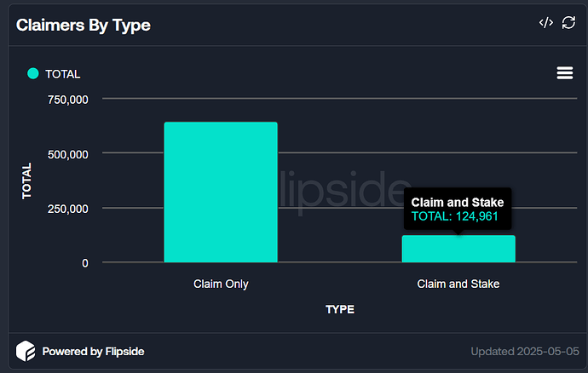Click the Claim and Stake x-axis label
The height and width of the screenshot is (373, 588).
pyautogui.click(x=458, y=284)
